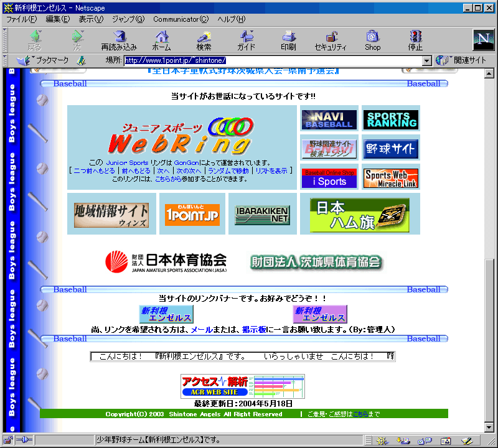This screenshot has height=448, width=498.
Task: Open the ジャンプ(G) menu
Action: pos(128,19)
